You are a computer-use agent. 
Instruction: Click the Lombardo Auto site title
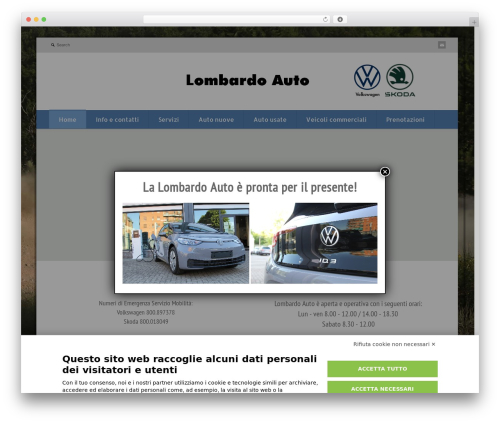tap(248, 80)
